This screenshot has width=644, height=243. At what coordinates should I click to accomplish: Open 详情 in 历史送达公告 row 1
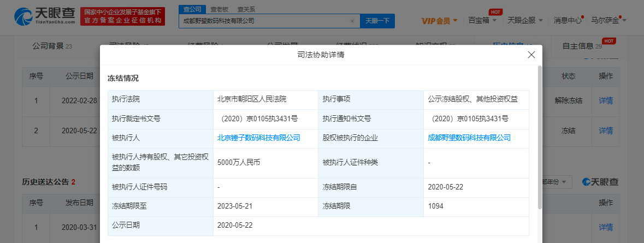pyautogui.click(x=606, y=227)
